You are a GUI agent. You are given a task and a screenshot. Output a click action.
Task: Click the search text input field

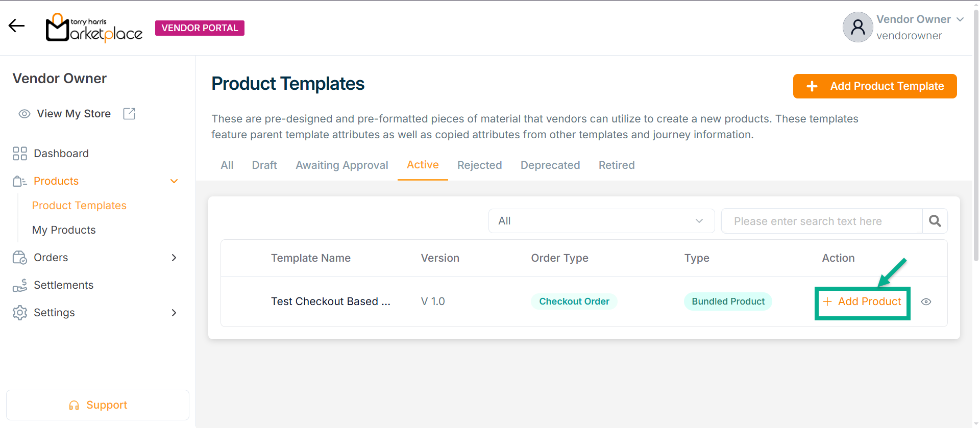(821, 221)
